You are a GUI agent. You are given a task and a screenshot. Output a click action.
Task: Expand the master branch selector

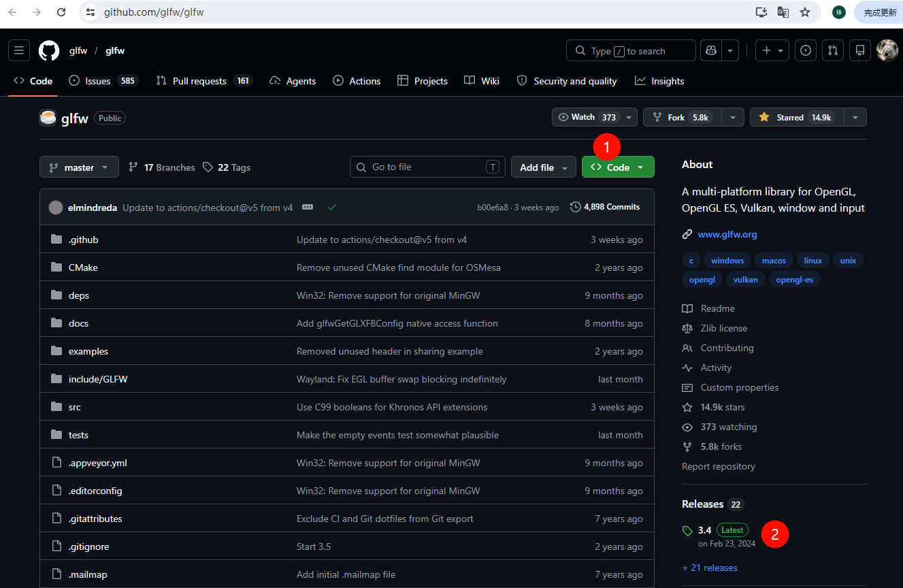(x=79, y=167)
